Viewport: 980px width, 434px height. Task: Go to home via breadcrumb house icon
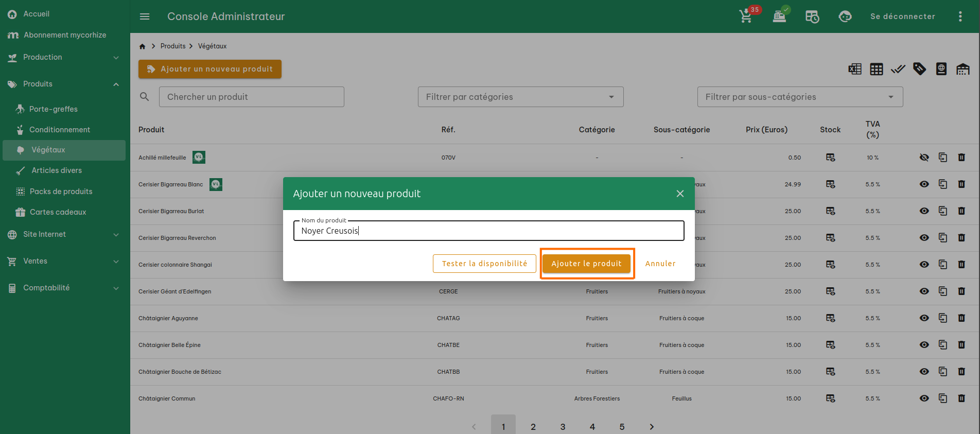(143, 46)
